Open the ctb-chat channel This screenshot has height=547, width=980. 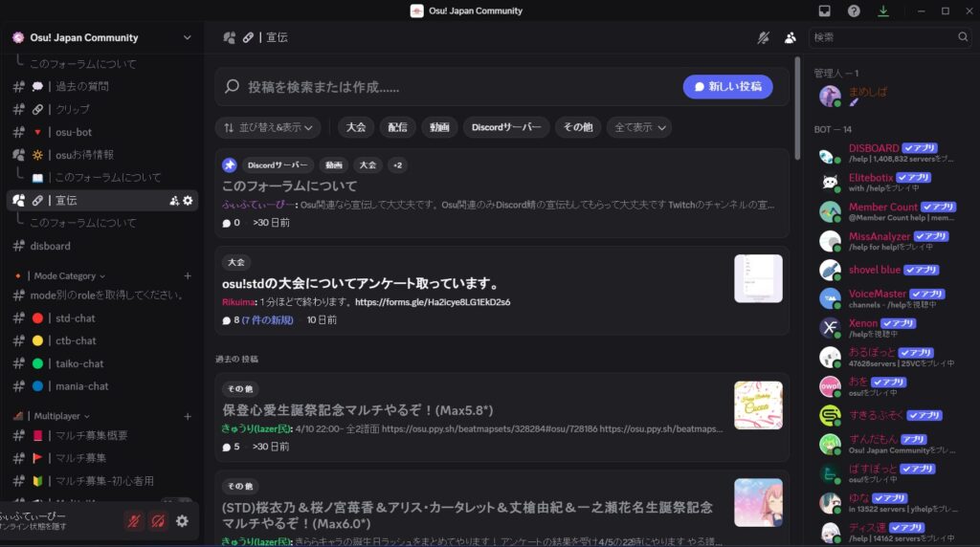click(x=102, y=341)
